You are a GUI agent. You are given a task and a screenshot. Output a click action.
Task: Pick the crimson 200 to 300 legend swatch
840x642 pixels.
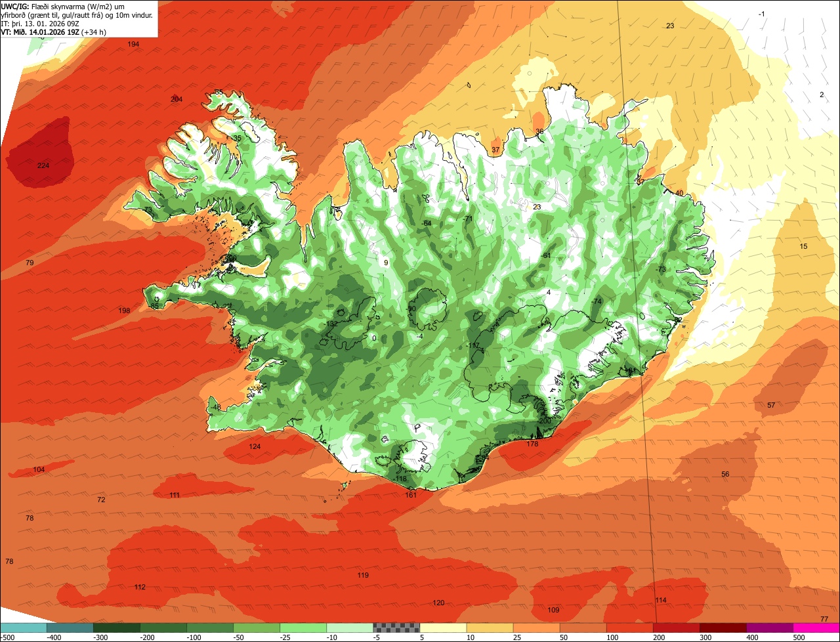[675, 628]
